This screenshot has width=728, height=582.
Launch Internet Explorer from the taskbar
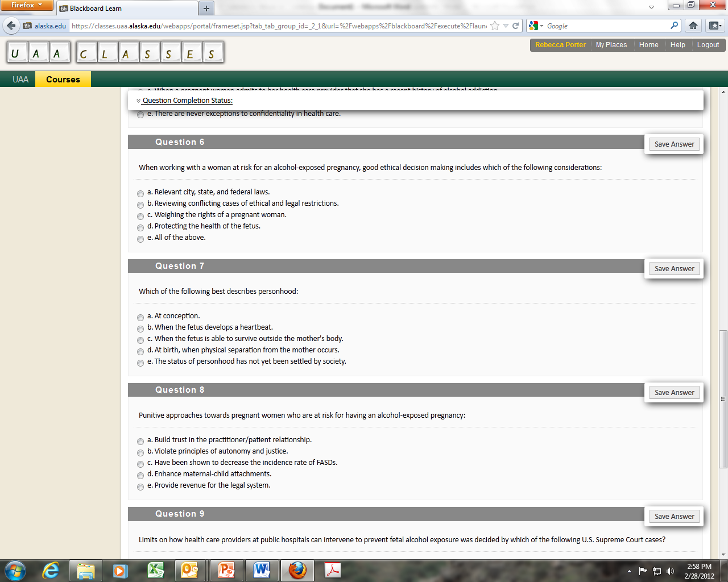pos(51,570)
